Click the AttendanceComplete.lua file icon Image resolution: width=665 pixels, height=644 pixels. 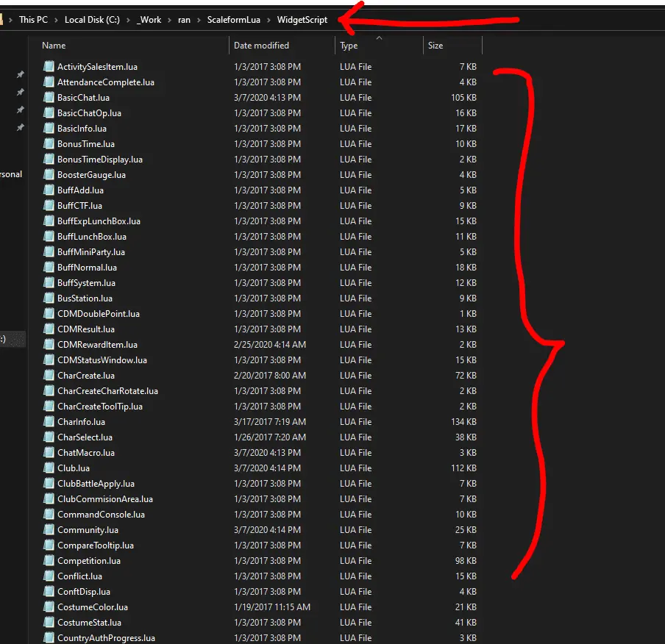49,82
